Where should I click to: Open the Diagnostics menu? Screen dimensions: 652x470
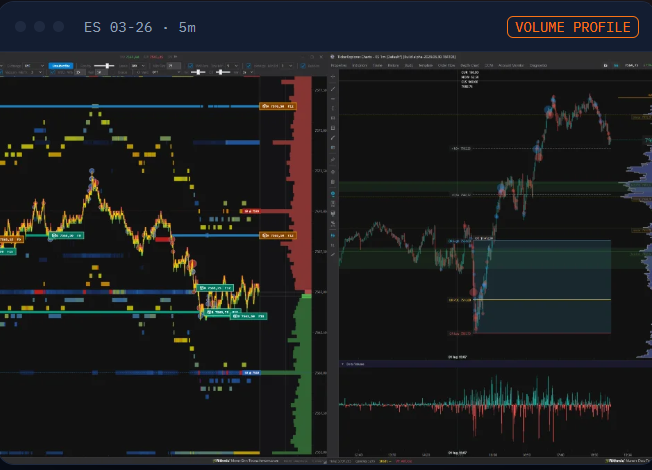(x=538, y=65)
